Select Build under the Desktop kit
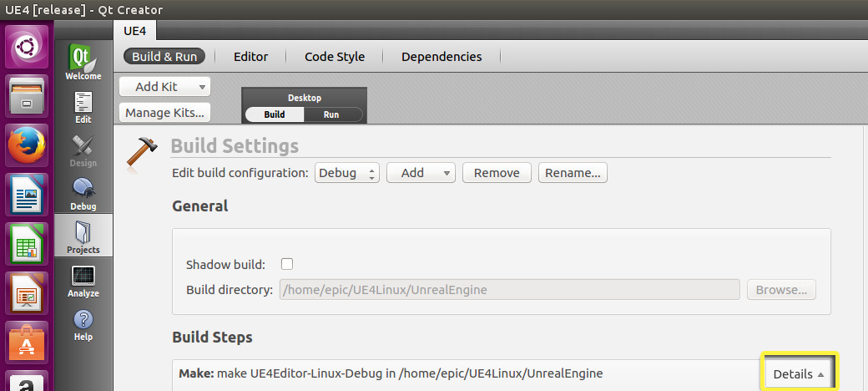Viewport: 868px width, 391px height. [x=275, y=114]
